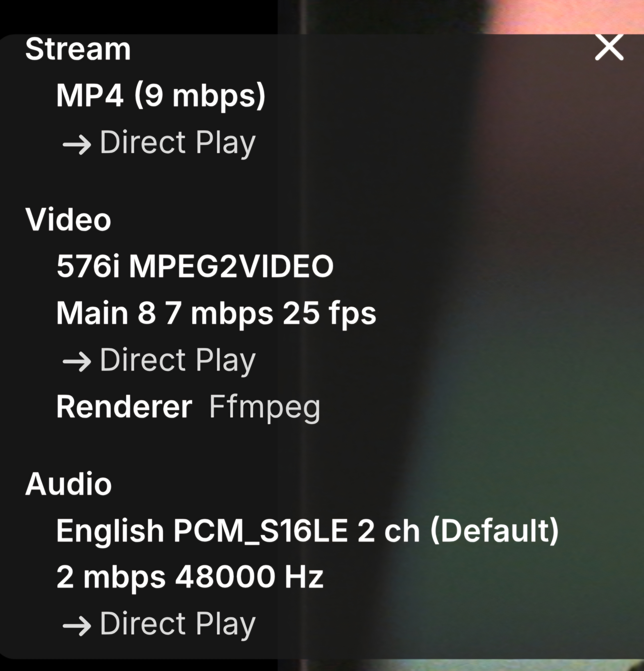
Task: Click the (Default) tag on the audio track
Action: tap(494, 531)
